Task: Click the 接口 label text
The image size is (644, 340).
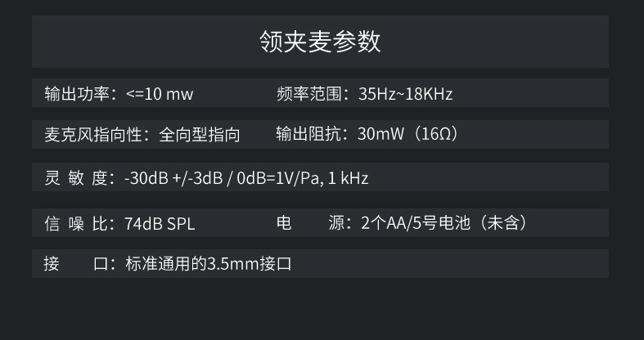Action: (x=75, y=263)
